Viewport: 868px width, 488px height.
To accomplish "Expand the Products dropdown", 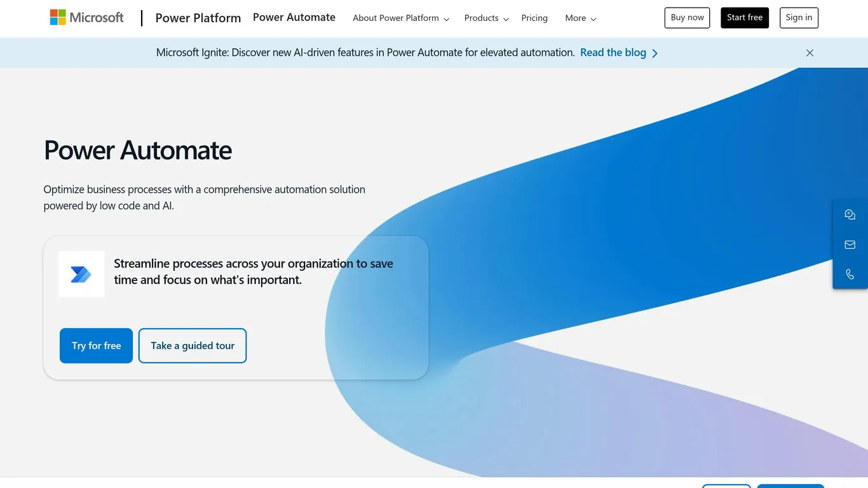I will pyautogui.click(x=486, y=18).
